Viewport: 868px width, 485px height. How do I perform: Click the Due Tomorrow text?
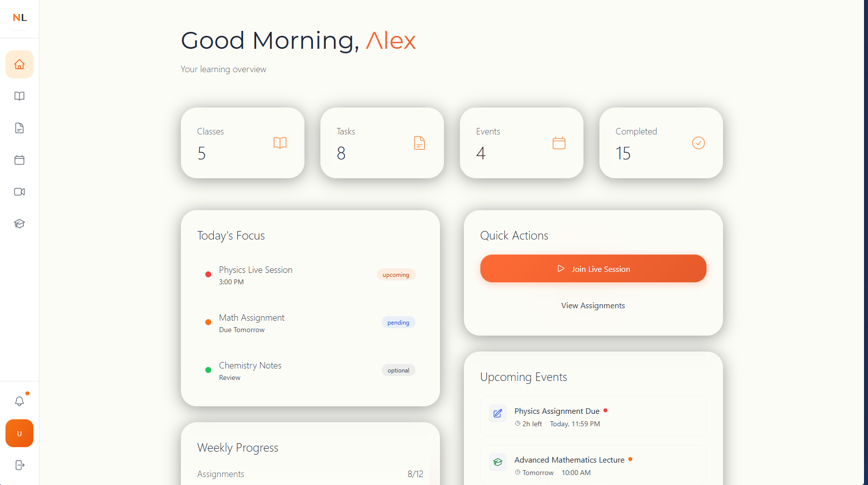pyautogui.click(x=242, y=330)
